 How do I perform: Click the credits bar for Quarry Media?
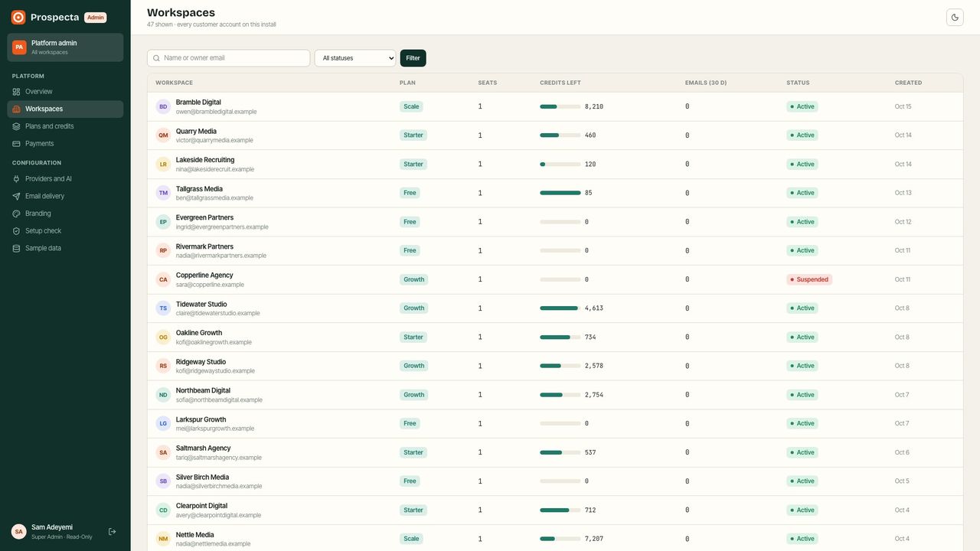click(560, 135)
